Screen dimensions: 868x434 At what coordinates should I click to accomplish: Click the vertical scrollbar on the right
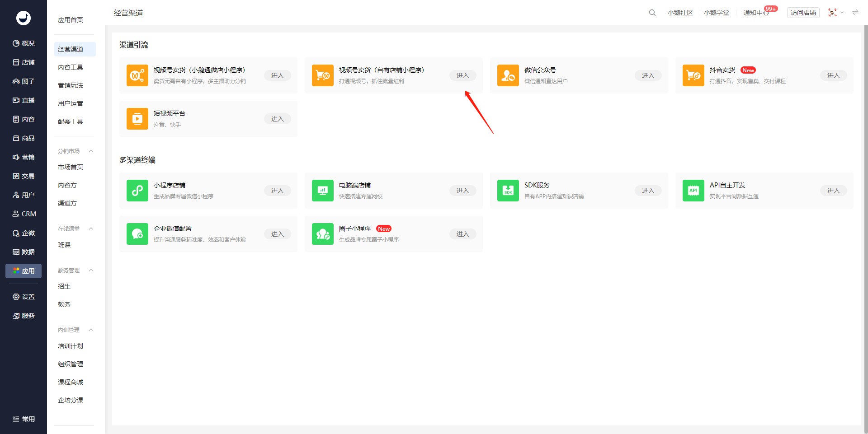tap(865, 226)
